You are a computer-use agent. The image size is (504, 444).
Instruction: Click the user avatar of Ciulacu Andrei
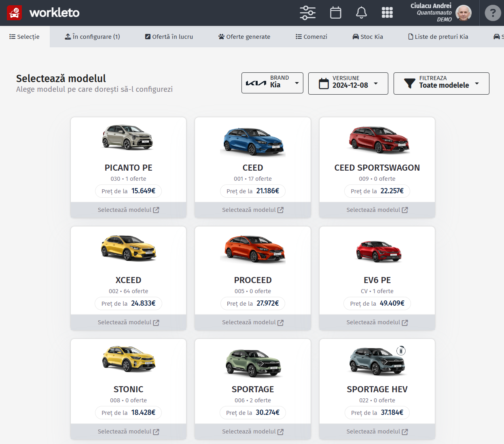point(464,13)
